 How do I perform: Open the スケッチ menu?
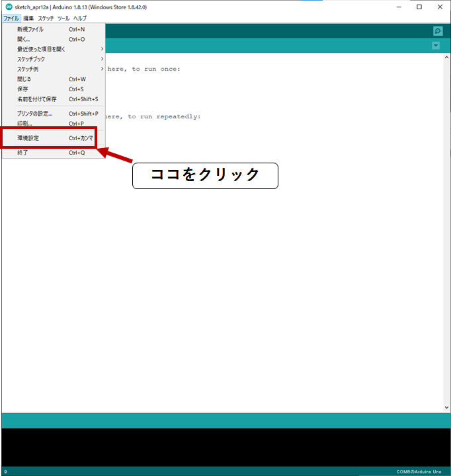point(46,19)
